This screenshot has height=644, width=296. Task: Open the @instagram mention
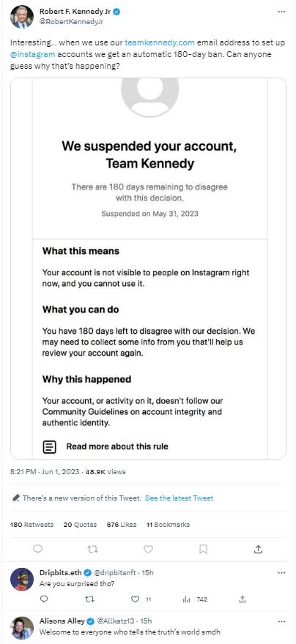click(x=32, y=54)
